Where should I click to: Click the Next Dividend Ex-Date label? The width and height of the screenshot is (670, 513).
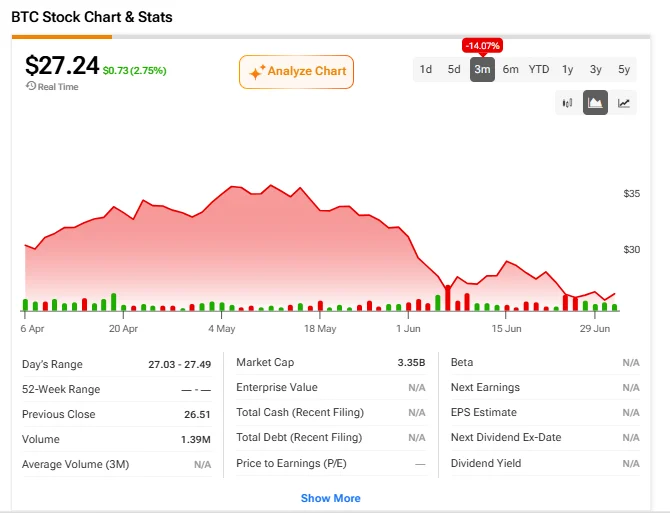[x=506, y=437]
